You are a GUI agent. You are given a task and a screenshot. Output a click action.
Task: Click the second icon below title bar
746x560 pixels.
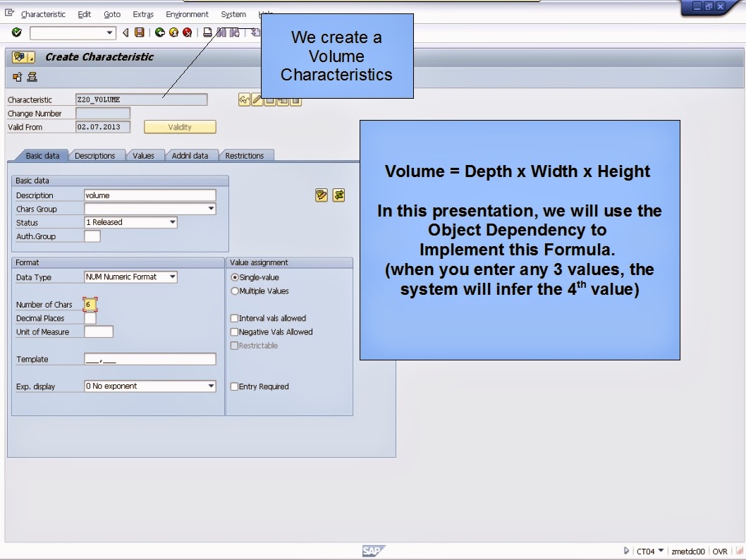32,77
